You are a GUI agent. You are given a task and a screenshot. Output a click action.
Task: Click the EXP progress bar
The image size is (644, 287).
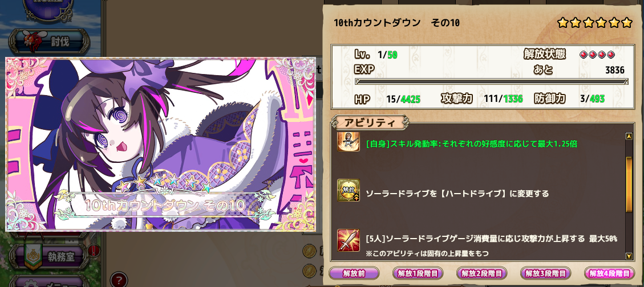tap(492, 81)
